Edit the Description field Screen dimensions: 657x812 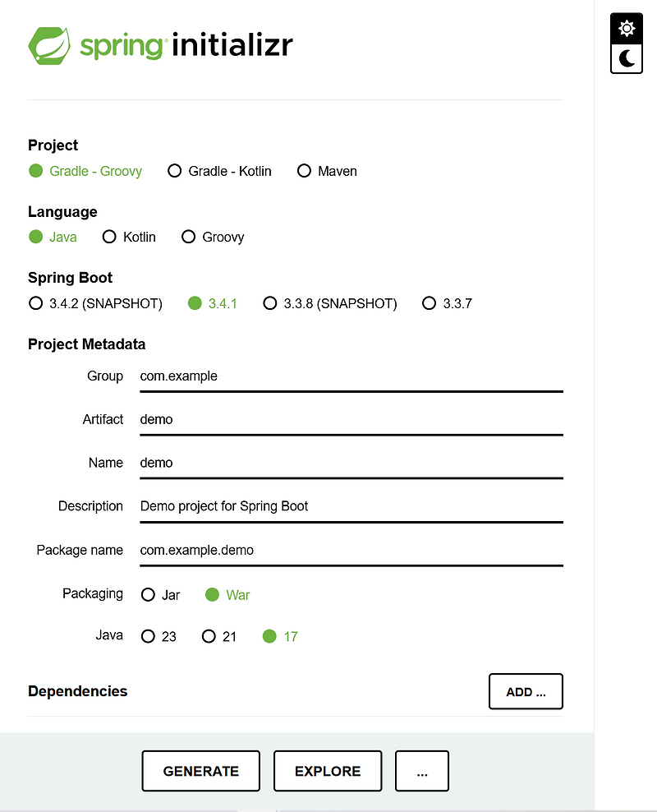351,506
